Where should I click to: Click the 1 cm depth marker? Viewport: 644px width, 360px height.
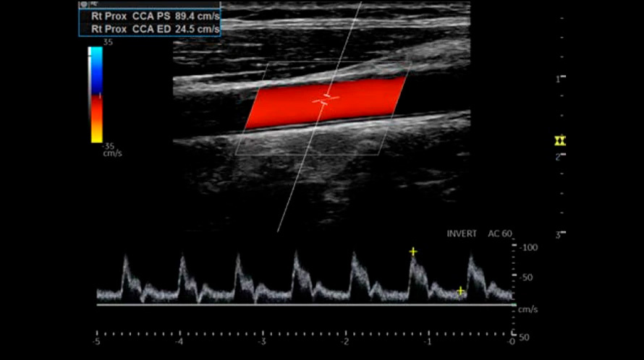pos(558,78)
